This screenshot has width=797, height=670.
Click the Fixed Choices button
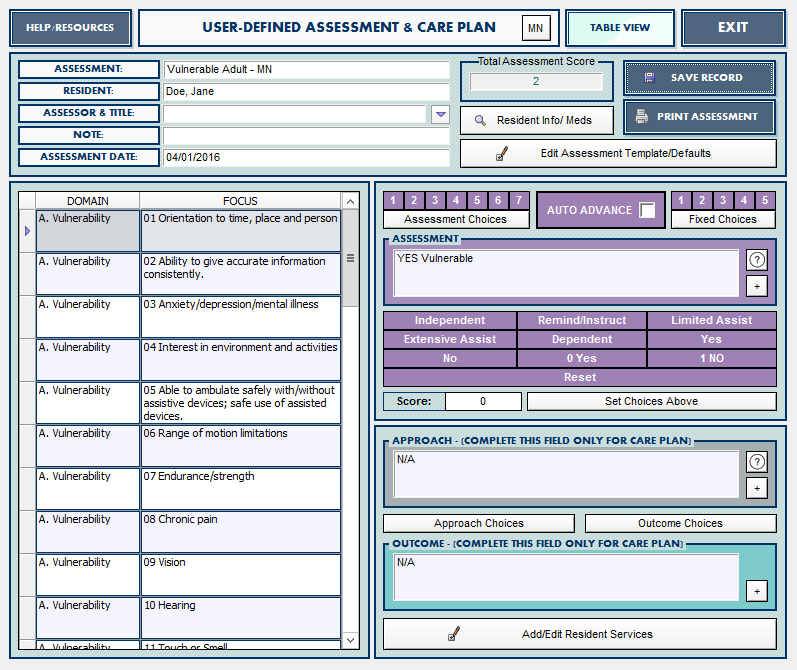[723, 219]
